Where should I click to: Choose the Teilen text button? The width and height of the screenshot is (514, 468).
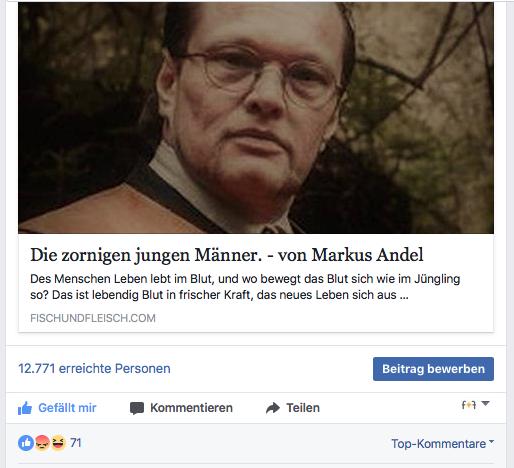[x=303, y=408]
